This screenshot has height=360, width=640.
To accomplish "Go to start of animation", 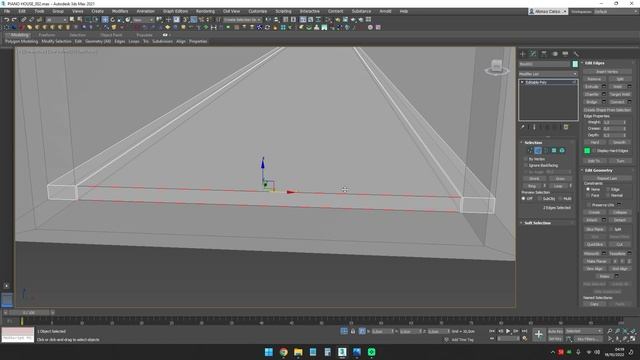I will tap(492, 331).
